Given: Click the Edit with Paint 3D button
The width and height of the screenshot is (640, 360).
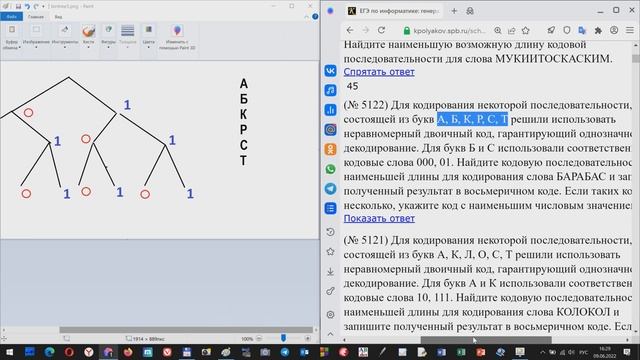Looking at the screenshot, I should [177, 38].
